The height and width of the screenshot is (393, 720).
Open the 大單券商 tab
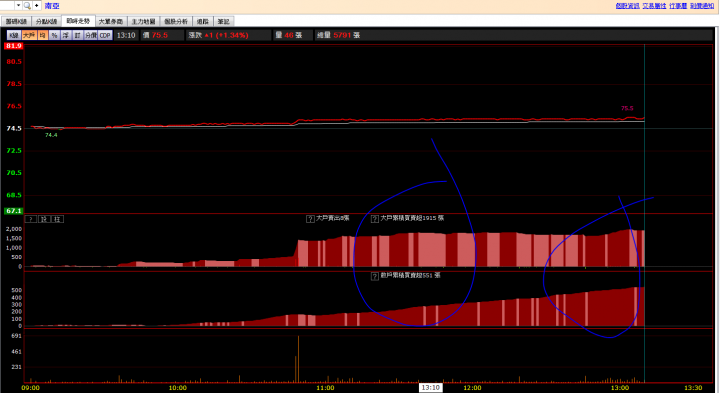[x=111, y=22]
